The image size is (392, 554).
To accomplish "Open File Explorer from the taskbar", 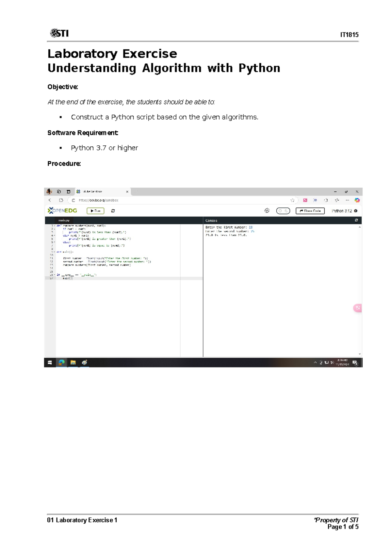I will pos(73,363).
